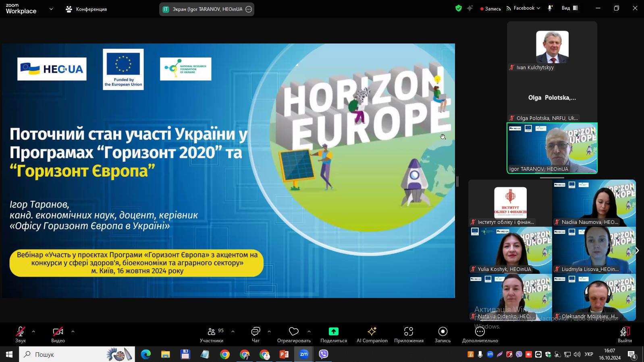The image size is (644, 362).
Task: Expand reactions options arrow beside Отреагировать
Action: tap(309, 331)
